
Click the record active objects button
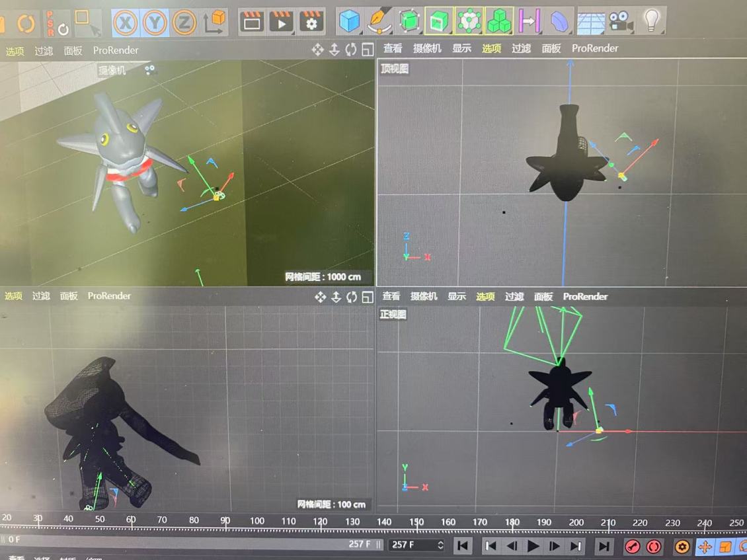(632, 547)
